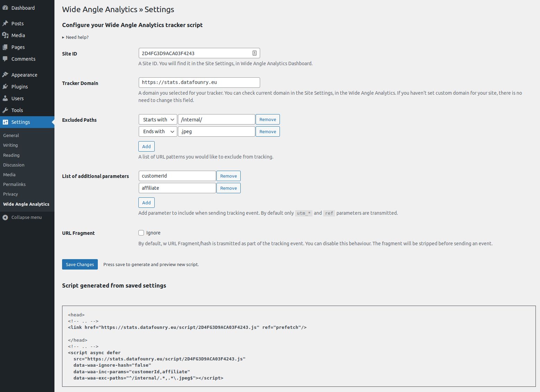The image size is (540, 392).
Task: Add a new additional parameter row
Action: pyautogui.click(x=146, y=203)
